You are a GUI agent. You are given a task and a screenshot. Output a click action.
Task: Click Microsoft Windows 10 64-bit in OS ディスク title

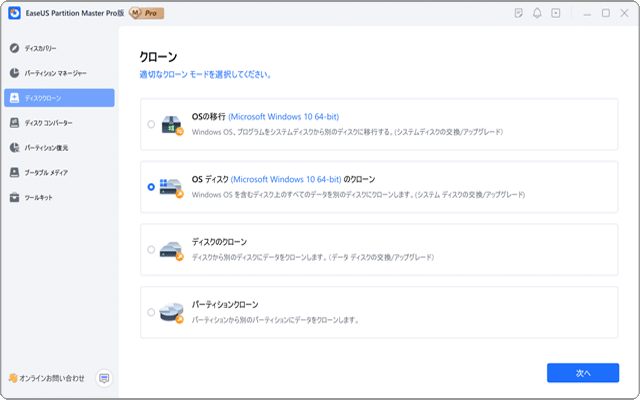click(x=286, y=180)
